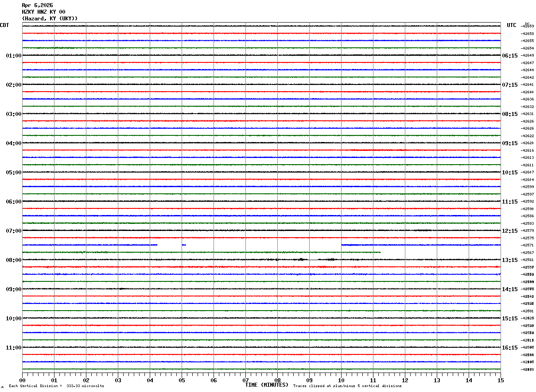536x392 pixels.
Task: Click the CDT timezone label
Action: pyautogui.click(x=4, y=25)
